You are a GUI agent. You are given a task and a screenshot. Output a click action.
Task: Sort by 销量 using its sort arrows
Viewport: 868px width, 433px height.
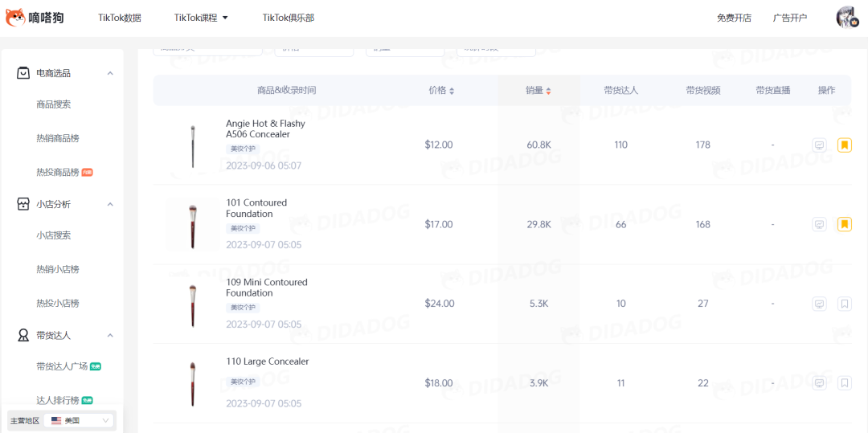(x=548, y=91)
